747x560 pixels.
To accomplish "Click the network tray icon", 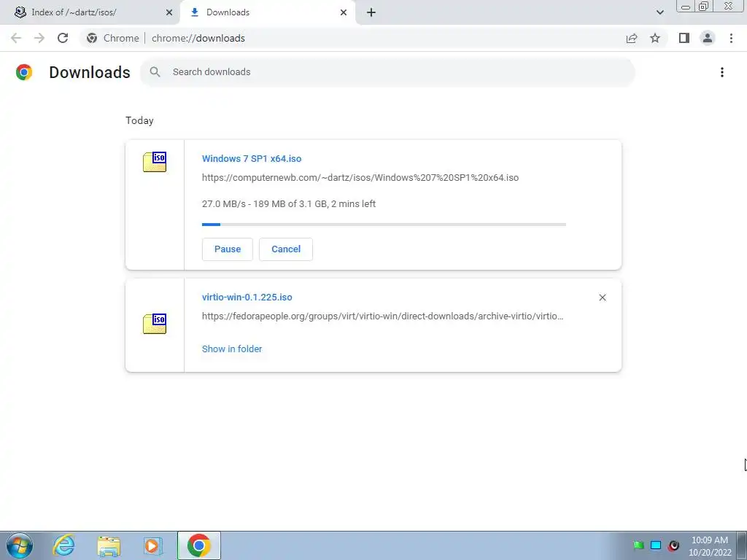I will click(656, 545).
